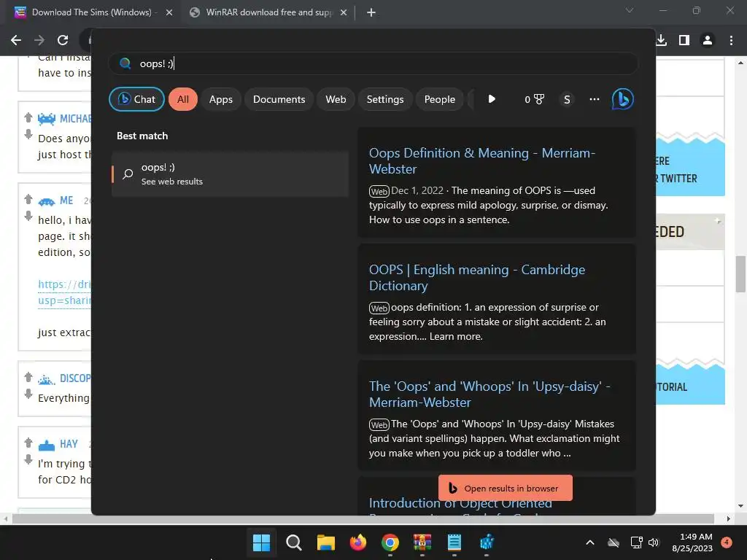Viewport: 747px width, 560px height.
Task: Open Oops Definition Merriam-Webster result
Action: [x=481, y=161]
